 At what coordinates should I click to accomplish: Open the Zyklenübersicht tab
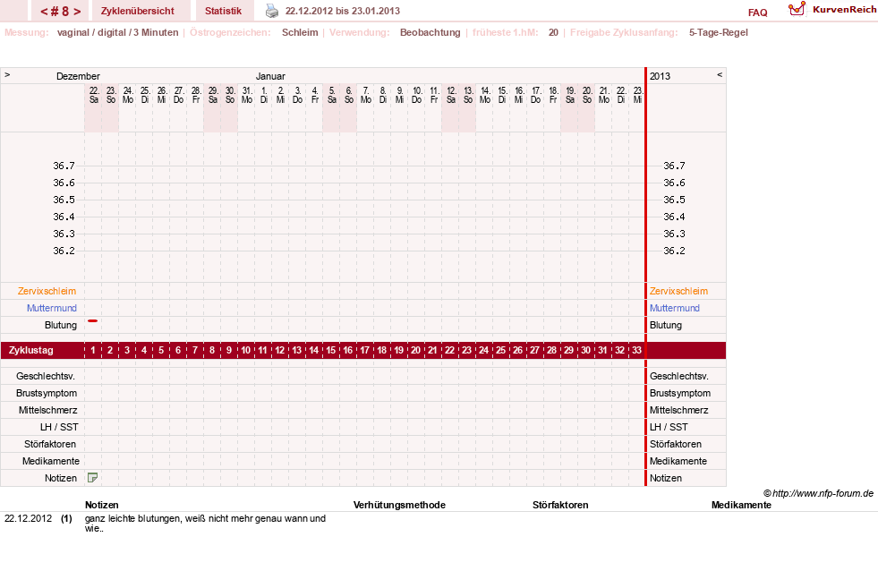tap(137, 11)
